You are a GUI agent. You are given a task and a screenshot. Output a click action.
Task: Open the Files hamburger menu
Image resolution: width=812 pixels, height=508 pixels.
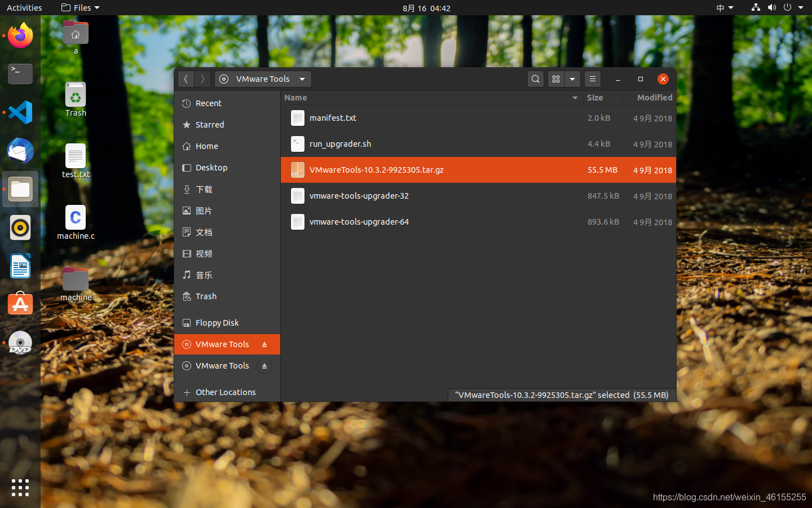point(592,79)
